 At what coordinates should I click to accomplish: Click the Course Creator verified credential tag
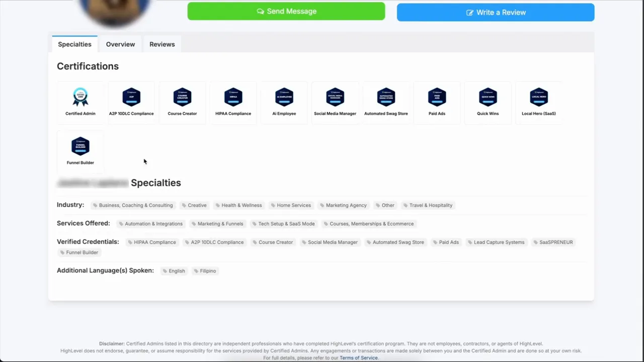pos(273,242)
